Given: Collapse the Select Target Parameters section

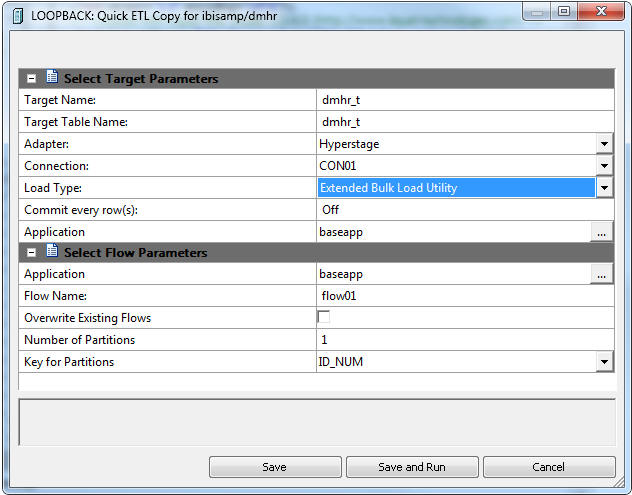Looking at the screenshot, I should 31,79.
